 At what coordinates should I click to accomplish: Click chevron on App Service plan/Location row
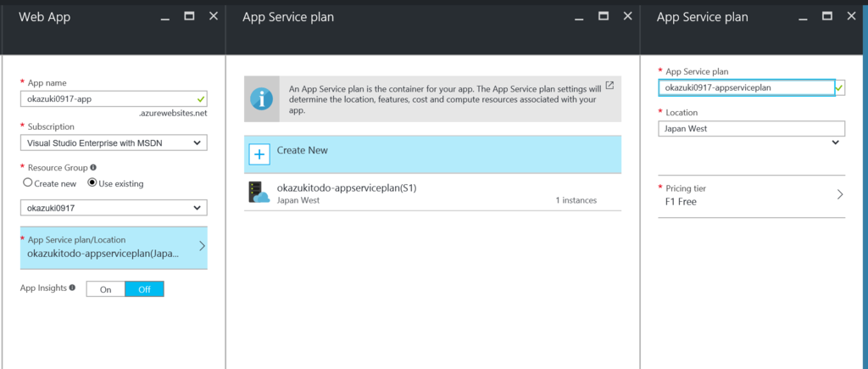click(202, 246)
